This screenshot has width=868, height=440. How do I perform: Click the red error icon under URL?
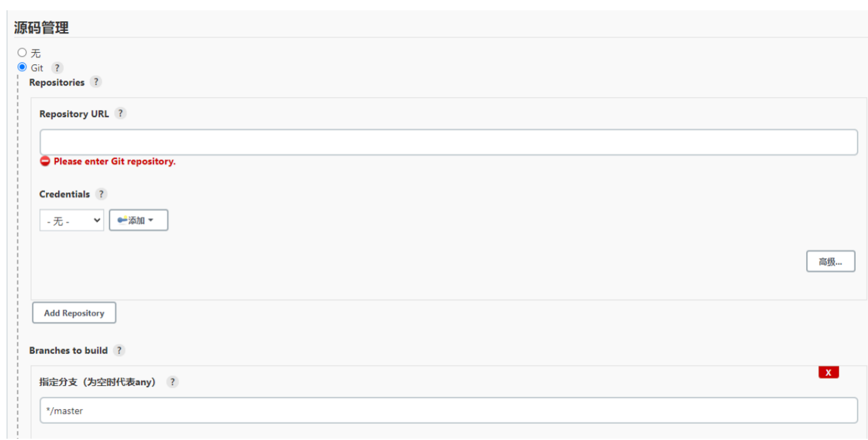coord(45,161)
